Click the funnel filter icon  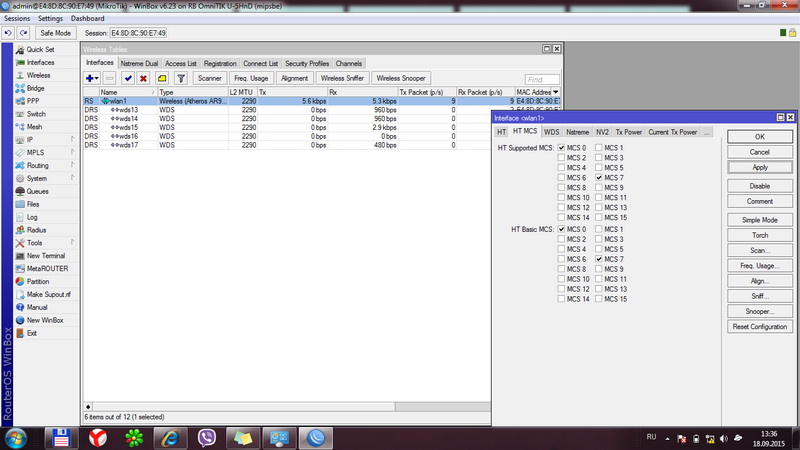(181, 79)
